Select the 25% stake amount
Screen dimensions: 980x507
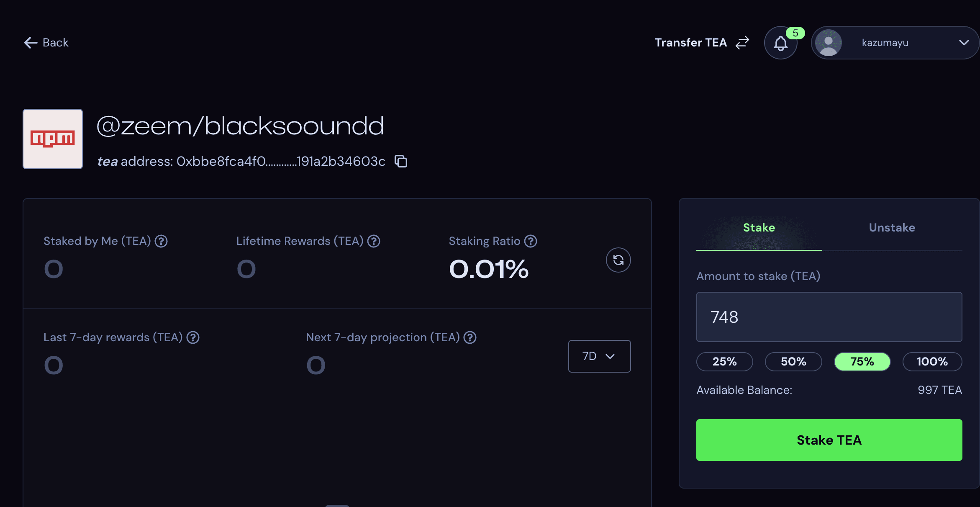pyautogui.click(x=724, y=362)
